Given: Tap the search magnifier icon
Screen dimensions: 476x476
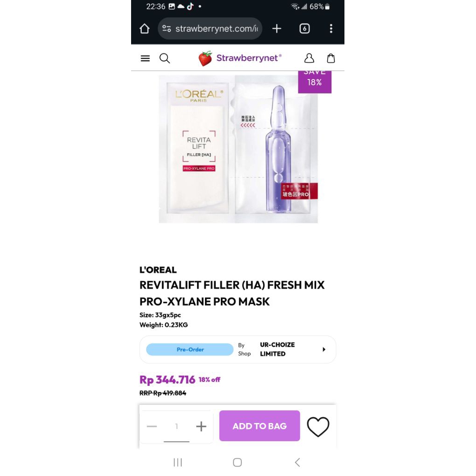Looking at the screenshot, I should tap(165, 58).
